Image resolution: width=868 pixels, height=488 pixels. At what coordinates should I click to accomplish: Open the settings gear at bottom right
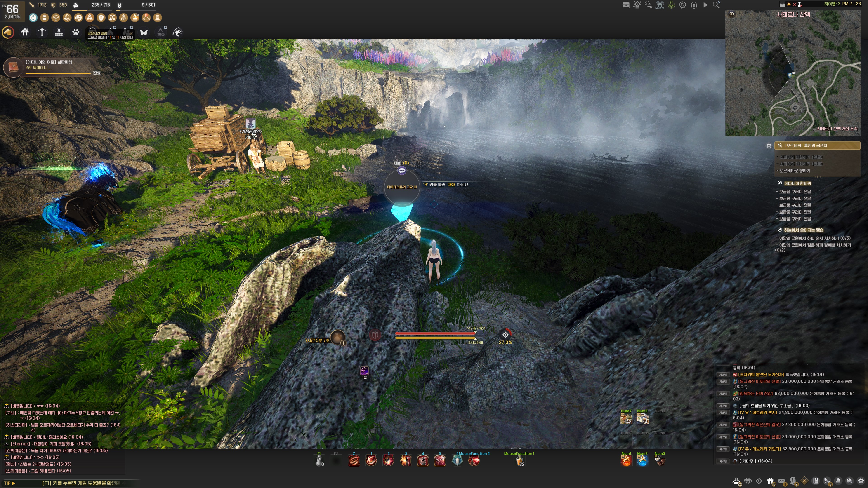click(x=861, y=481)
